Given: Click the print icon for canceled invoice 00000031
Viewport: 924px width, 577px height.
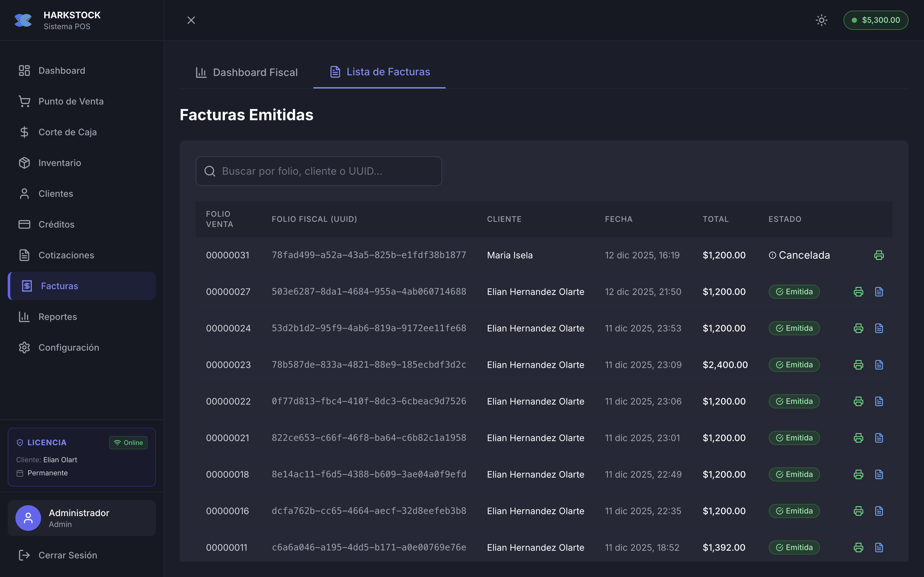Looking at the screenshot, I should click(878, 255).
